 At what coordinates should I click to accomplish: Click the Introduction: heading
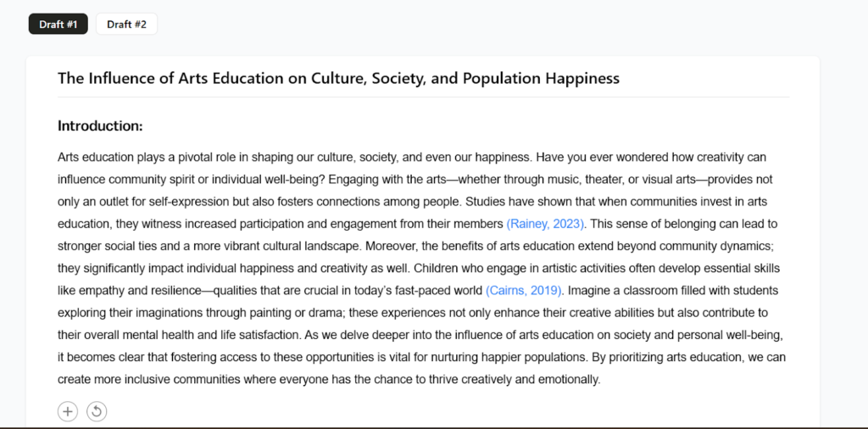pos(100,126)
